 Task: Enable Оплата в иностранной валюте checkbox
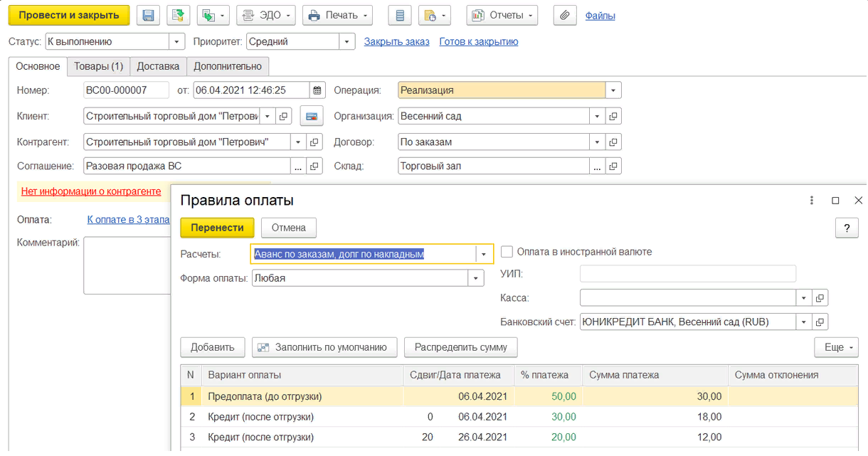pos(507,252)
